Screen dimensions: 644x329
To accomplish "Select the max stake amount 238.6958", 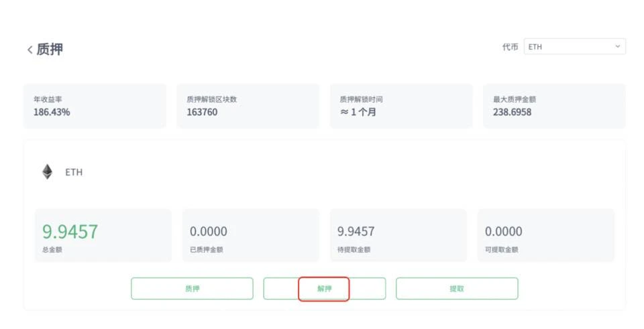I will coord(512,112).
